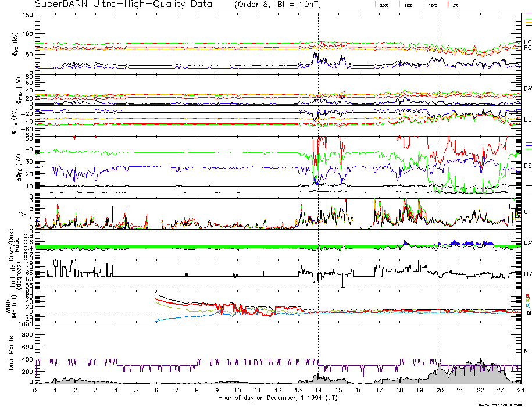
Task: Click the hour 0 tick label on x-axis
Action: tap(35, 390)
